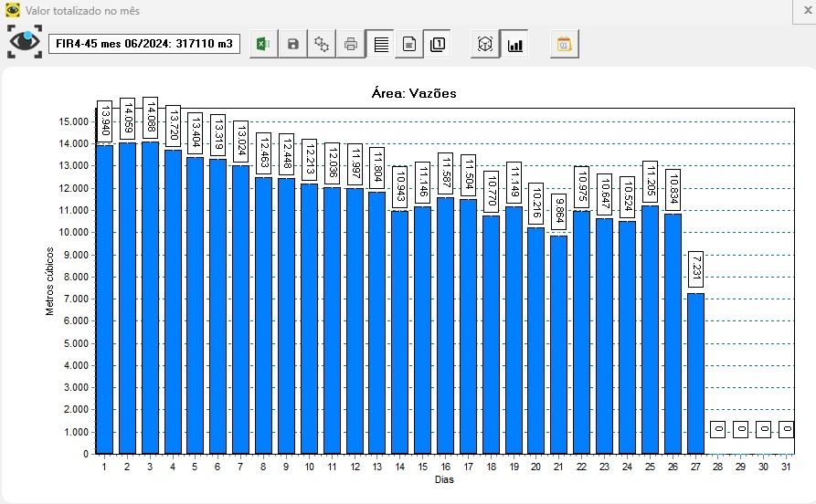Viewport: 816px width, 504px height.
Task: Open settings with the gears icon
Action: coord(322,44)
